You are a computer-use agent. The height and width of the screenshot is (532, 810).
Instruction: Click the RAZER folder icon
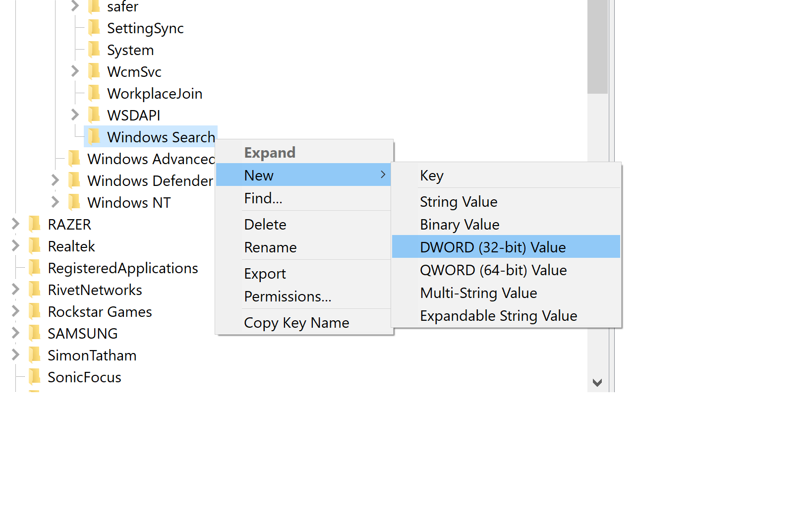click(x=35, y=224)
